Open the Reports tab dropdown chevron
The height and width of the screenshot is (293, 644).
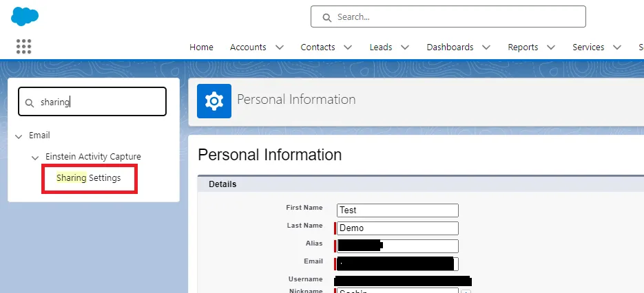point(551,47)
